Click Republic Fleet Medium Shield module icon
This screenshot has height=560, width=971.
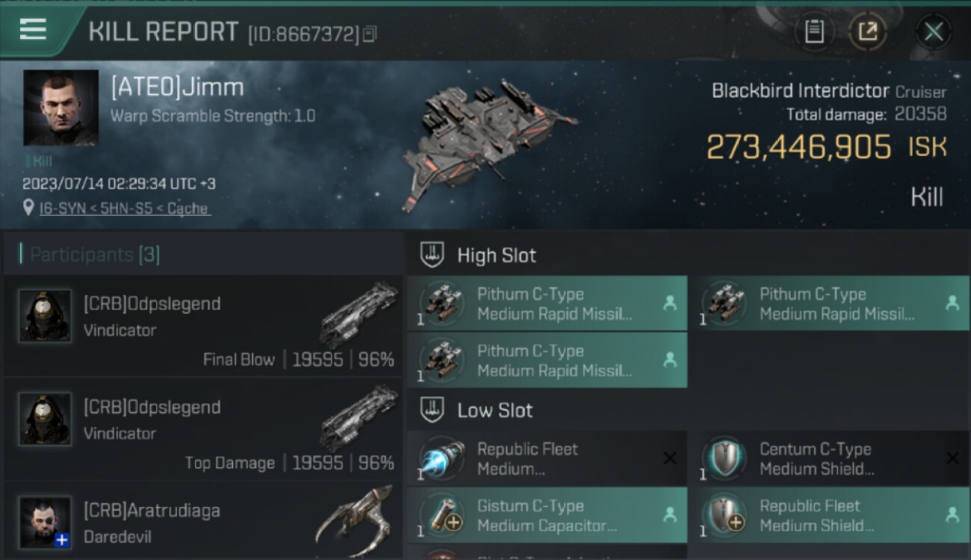(x=724, y=515)
